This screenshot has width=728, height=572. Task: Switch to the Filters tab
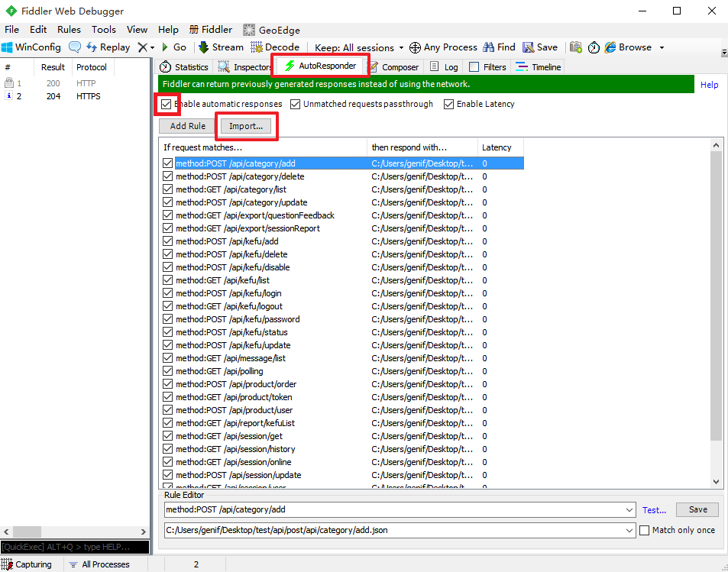[x=487, y=67]
